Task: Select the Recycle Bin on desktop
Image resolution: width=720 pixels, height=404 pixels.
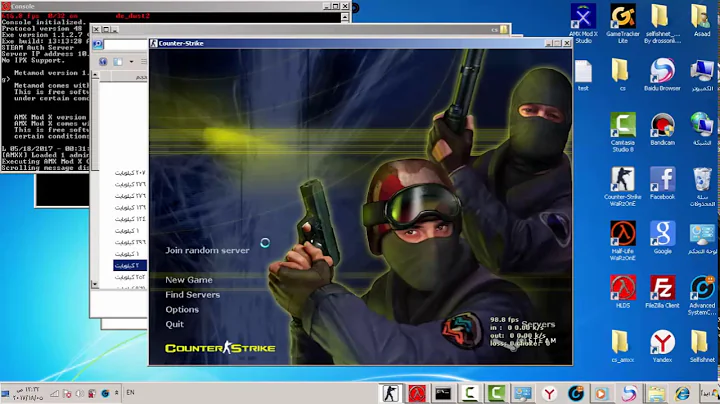Action: [702, 186]
